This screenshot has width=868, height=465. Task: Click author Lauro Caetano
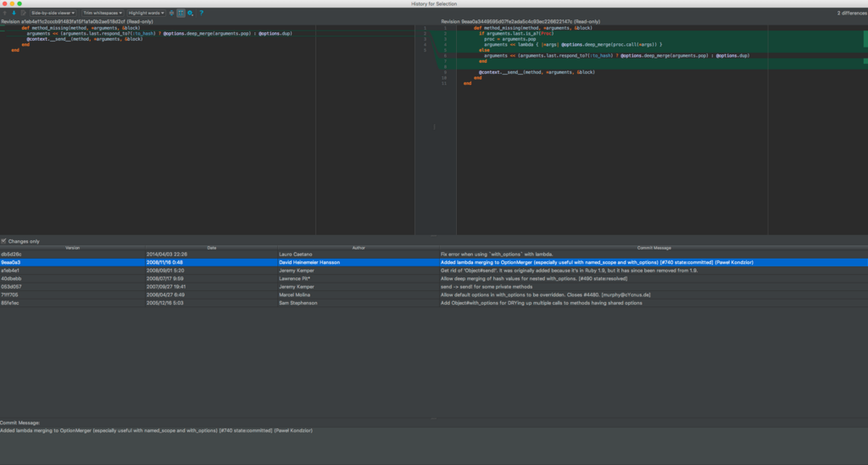(x=296, y=255)
